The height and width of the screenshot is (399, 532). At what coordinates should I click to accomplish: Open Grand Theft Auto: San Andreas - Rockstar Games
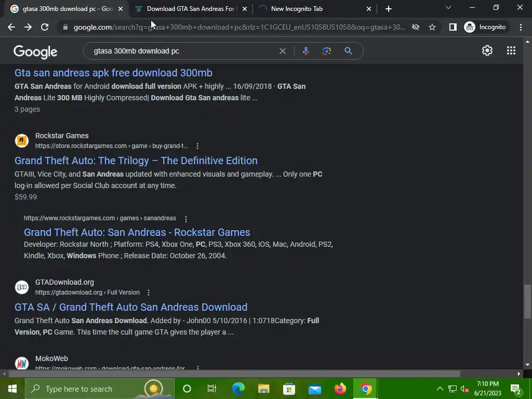[137, 232]
